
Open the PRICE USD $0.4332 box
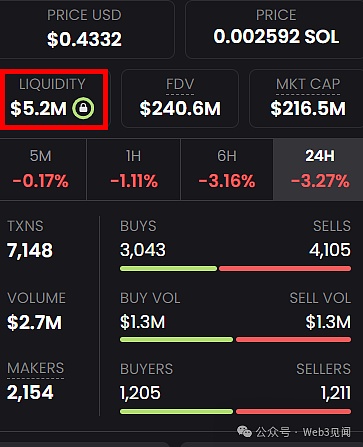tap(85, 29)
